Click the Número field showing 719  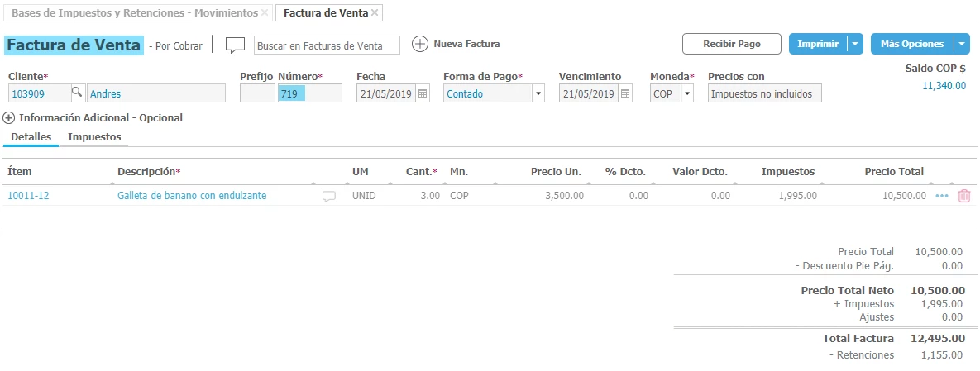click(x=309, y=93)
